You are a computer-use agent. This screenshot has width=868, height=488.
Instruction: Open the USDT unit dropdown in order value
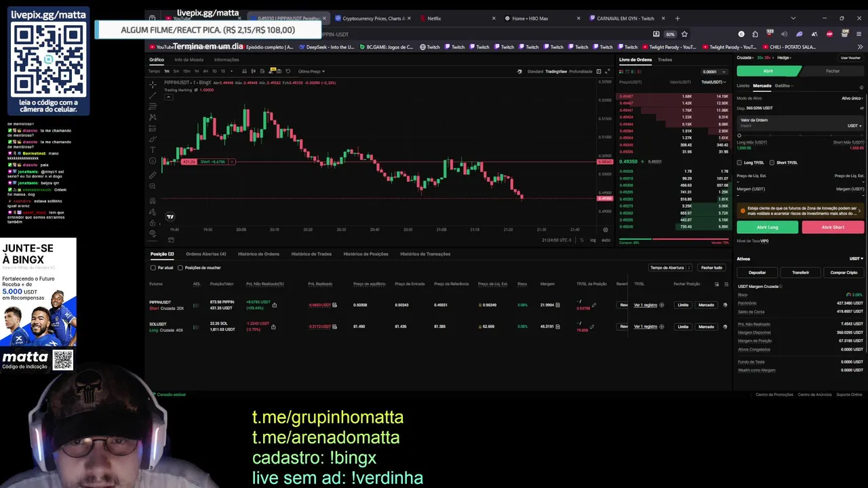(854, 126)
